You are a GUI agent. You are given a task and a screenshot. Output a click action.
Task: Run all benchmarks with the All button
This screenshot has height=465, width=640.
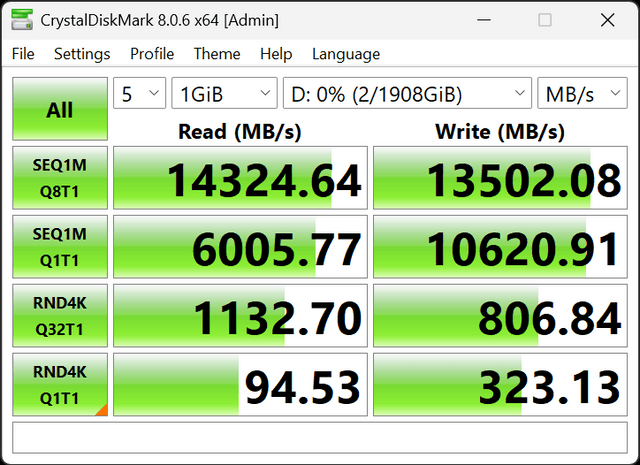pos(60,109)
